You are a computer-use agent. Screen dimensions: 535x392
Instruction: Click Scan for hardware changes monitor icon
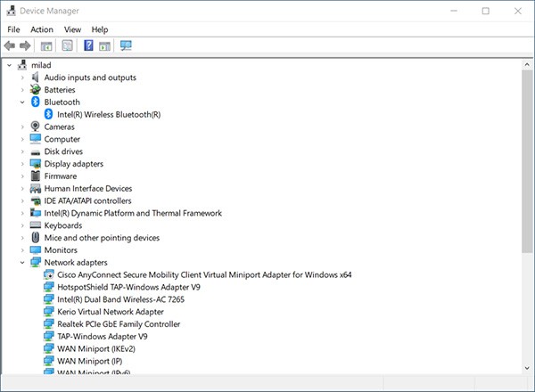click(126, 45)
